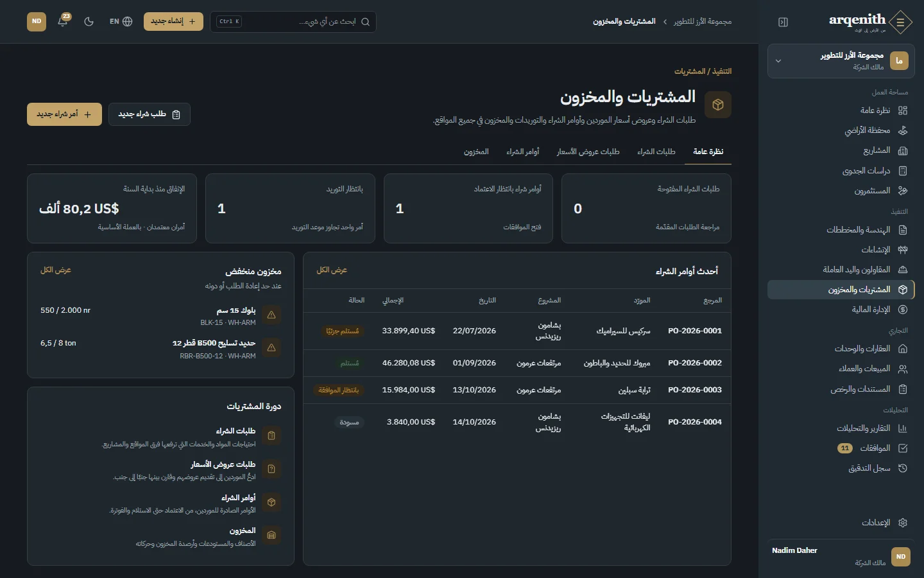Switch to طلبات عروض الأسعار tab
The image size is (924, 578).
[x=588, y=152]
